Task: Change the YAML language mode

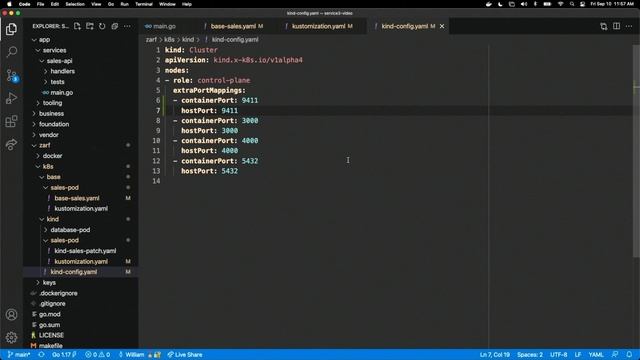Action: click(x=596, y=355)
